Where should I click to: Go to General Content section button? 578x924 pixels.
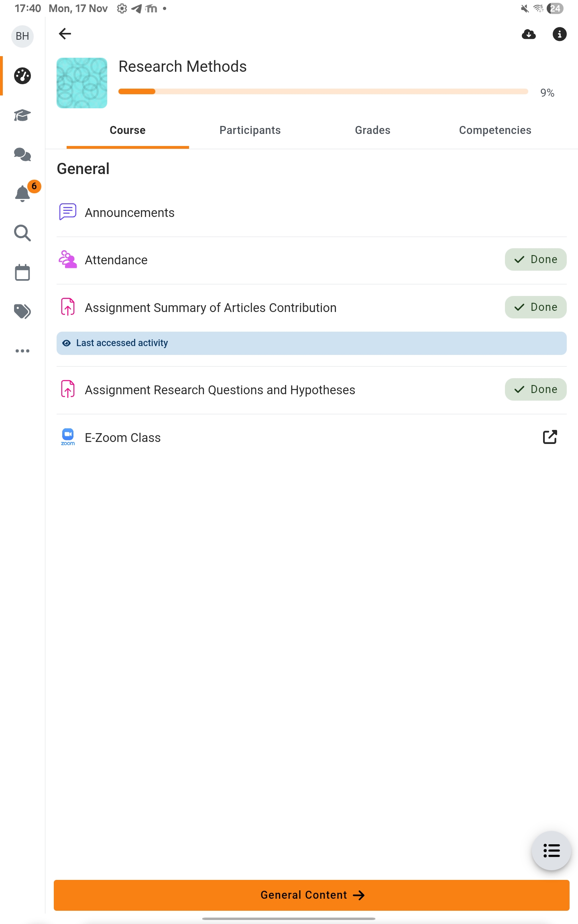[311, 895]
